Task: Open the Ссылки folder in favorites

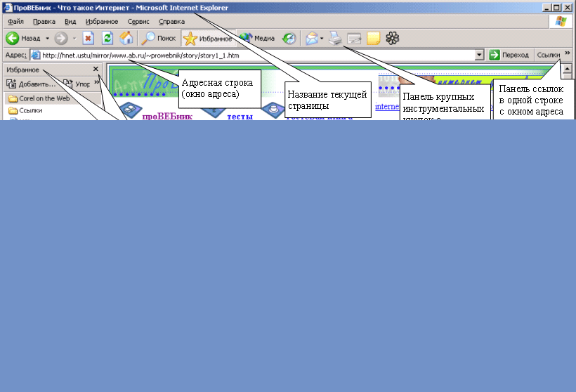Action: click(x=25, y=110)
